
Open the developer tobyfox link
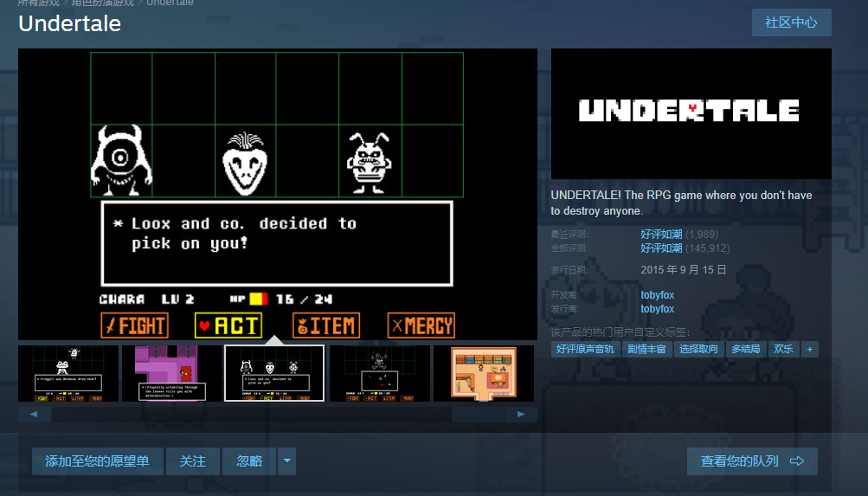(657, 295)
